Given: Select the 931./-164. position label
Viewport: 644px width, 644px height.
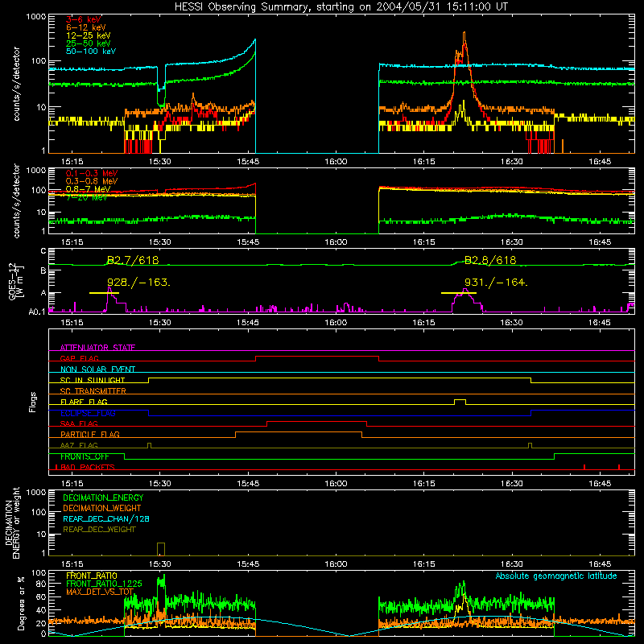Looking at the screenshot, I should (496, 283).
